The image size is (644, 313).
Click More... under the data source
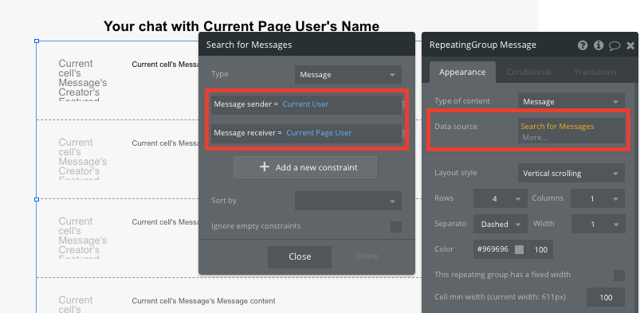point(535,138)
